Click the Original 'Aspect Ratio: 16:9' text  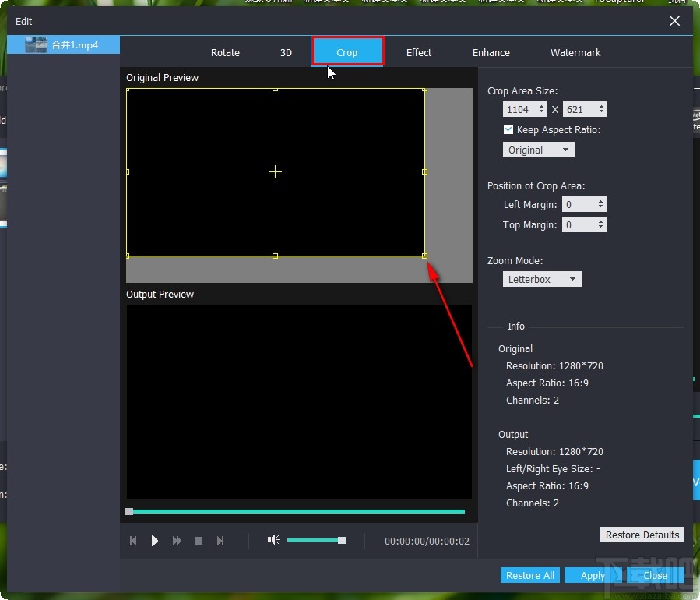547,383
